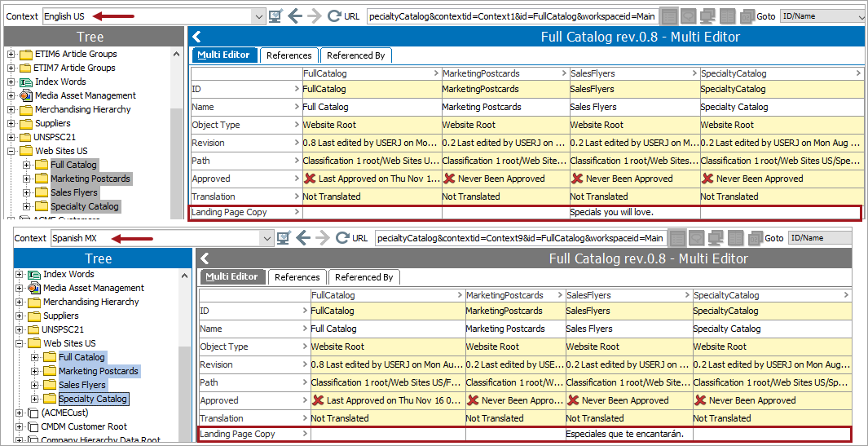Click the speech bubble toolbar icon in English US window

[x=688, y=16]
